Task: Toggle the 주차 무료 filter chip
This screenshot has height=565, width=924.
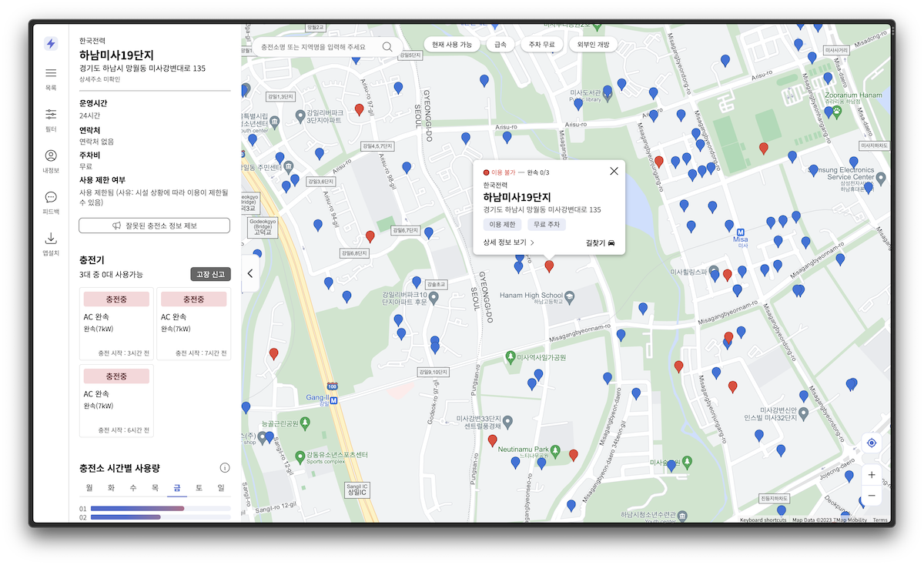Action: [x=541, y=45]
